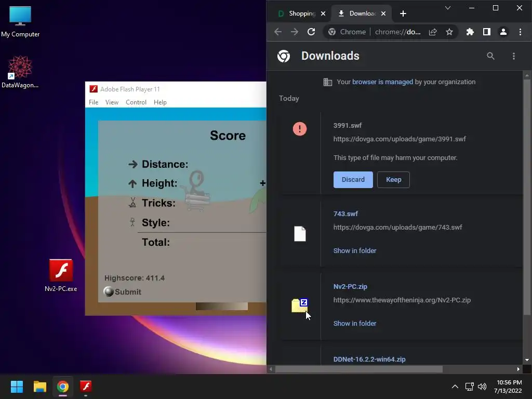Open the browser is managed link

click(382, 82)
